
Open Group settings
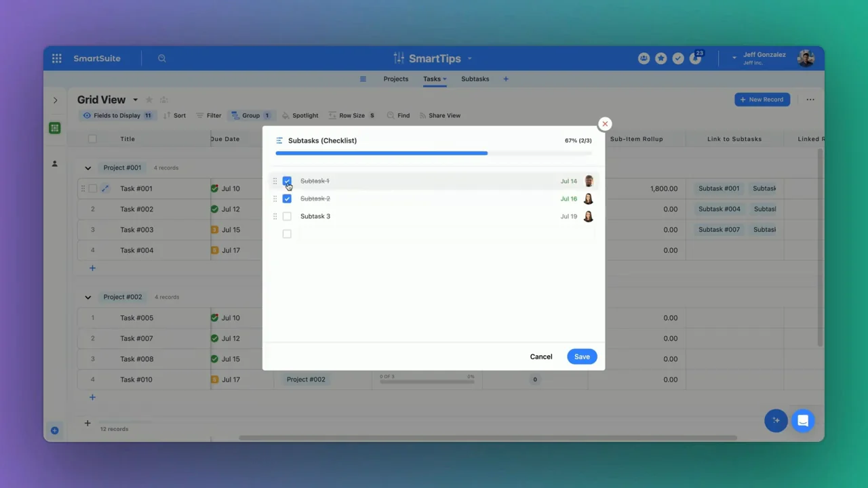click(251, 115)
